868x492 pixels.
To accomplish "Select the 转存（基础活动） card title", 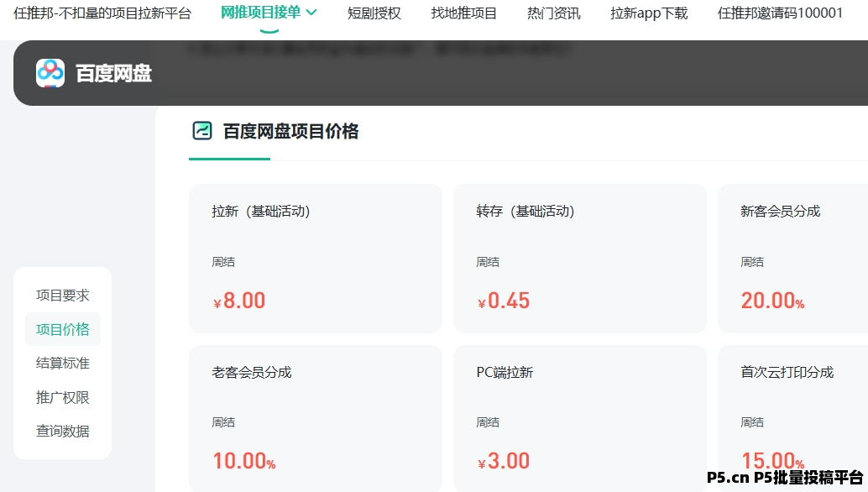I will [526, 211].
